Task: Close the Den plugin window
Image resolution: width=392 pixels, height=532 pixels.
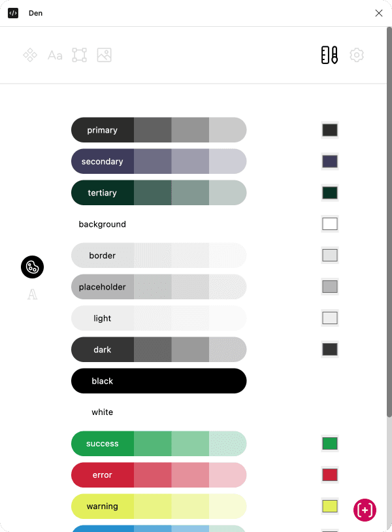Action: click(x=379, y=13)
